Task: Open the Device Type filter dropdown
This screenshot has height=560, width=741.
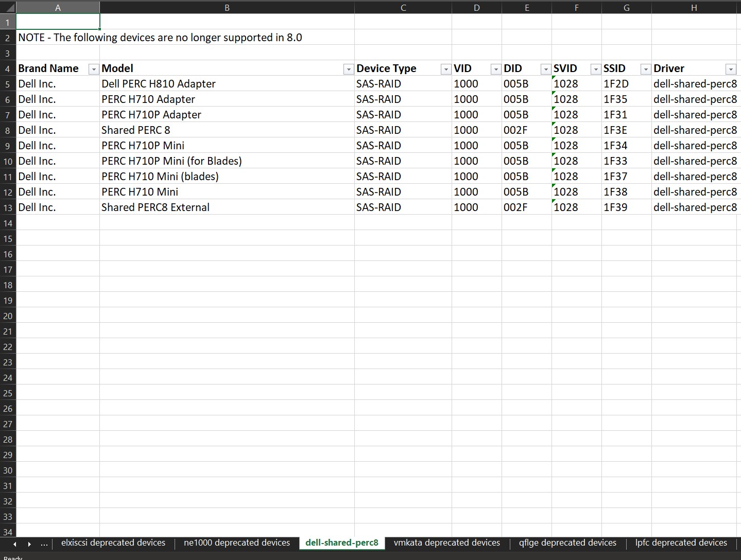Action: coord(445,68)
